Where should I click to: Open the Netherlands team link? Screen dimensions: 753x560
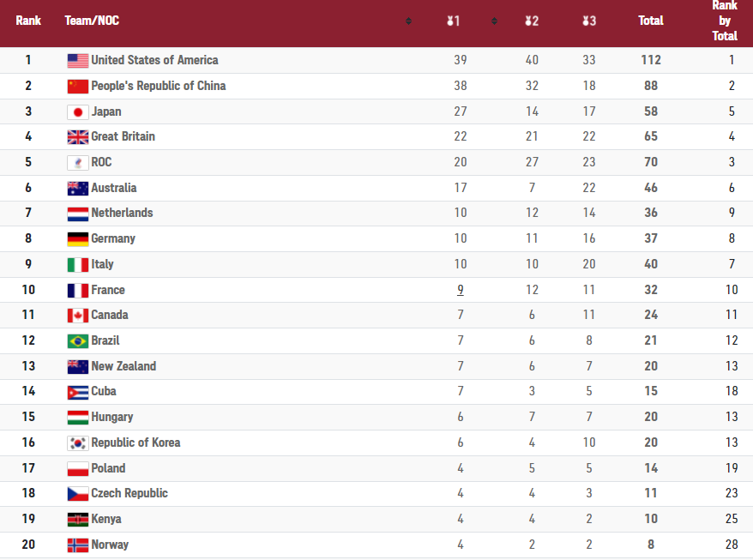(x=122, y=213)
